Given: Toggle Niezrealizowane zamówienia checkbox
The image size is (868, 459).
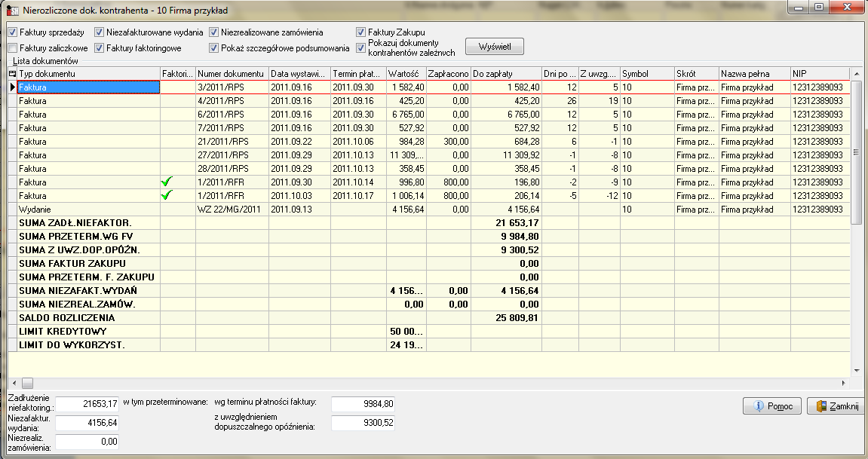Looking at the screenshot, I should pyautogui.click(x=213, y=32).
